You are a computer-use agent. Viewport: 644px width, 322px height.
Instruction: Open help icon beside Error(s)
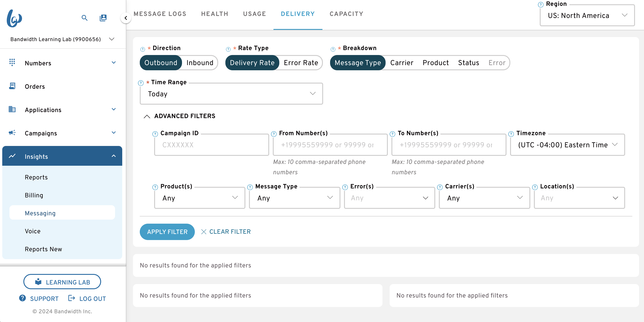coord(345,187)
